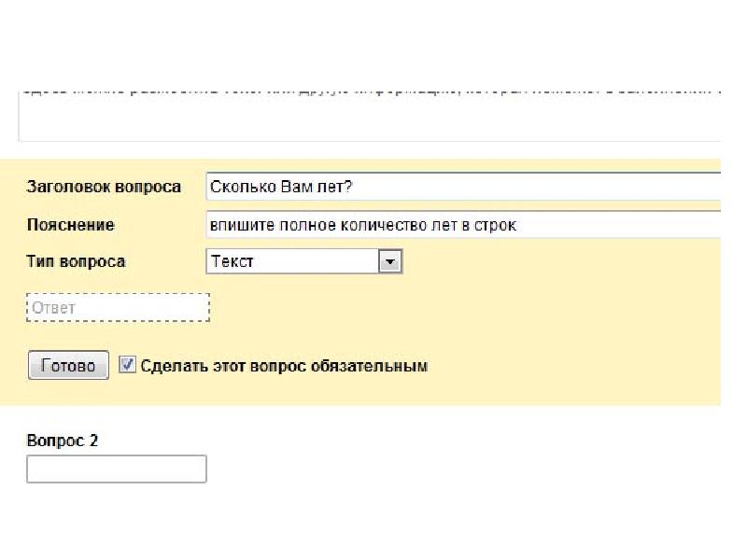Click the Пояснение label
747x560 pixels.
[71, 224]
